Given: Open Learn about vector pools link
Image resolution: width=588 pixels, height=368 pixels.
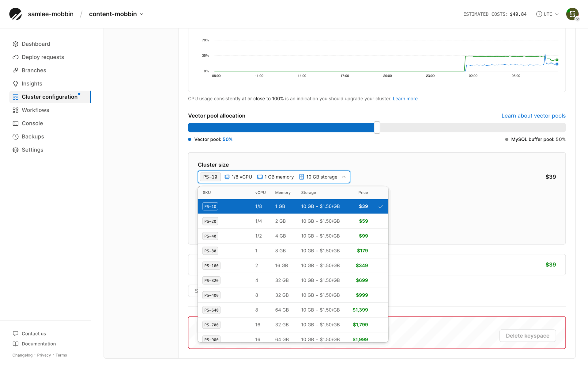Looking at the screenshot, I should [x=533, y=116].
